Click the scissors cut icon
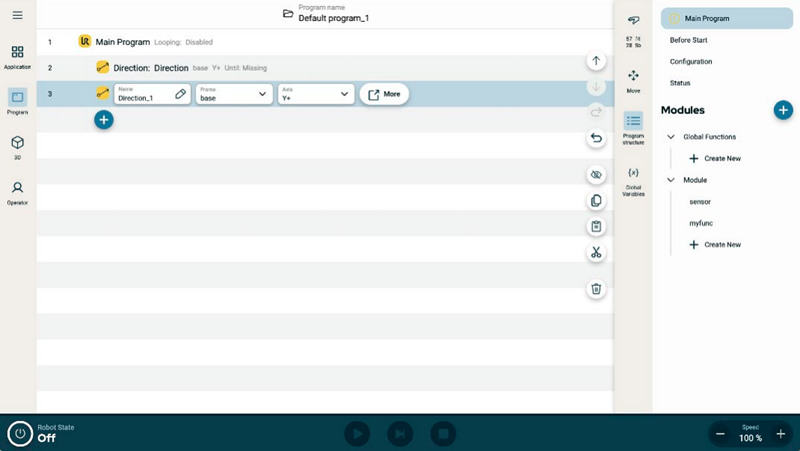The width and height of the screenshot is (800, 451). tap(596, 252)
